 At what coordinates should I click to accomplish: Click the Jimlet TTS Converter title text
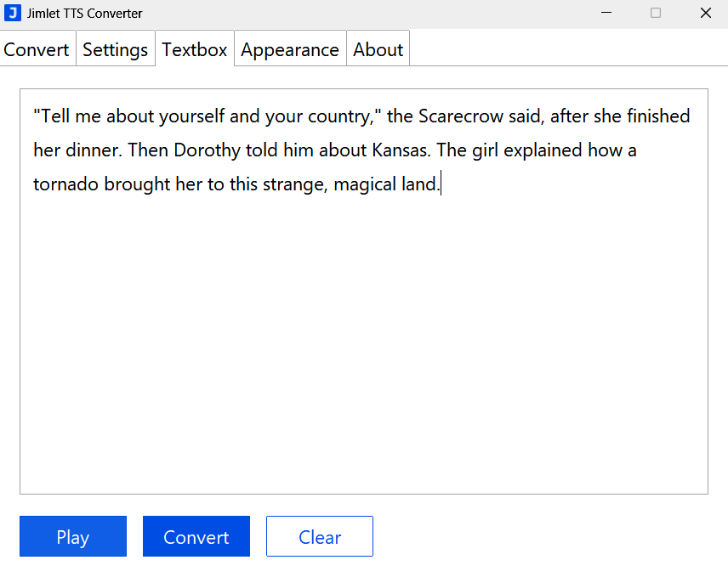coord(84,13)
